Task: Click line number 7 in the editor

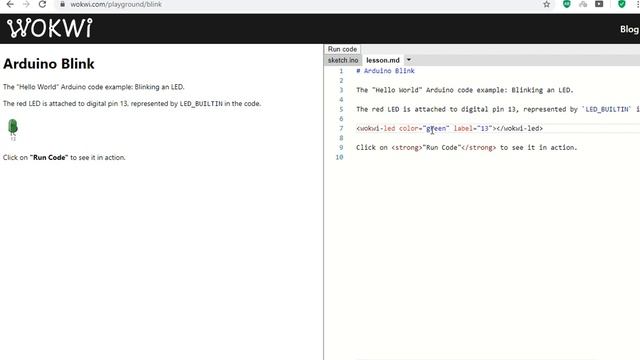Action: coord(341,129)
